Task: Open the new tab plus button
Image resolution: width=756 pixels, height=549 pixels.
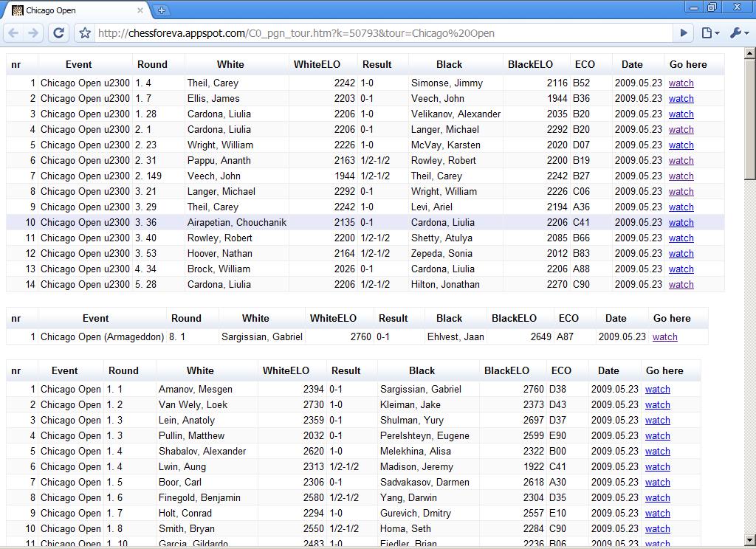Action: pyautogui.click(x=162, y=10)
